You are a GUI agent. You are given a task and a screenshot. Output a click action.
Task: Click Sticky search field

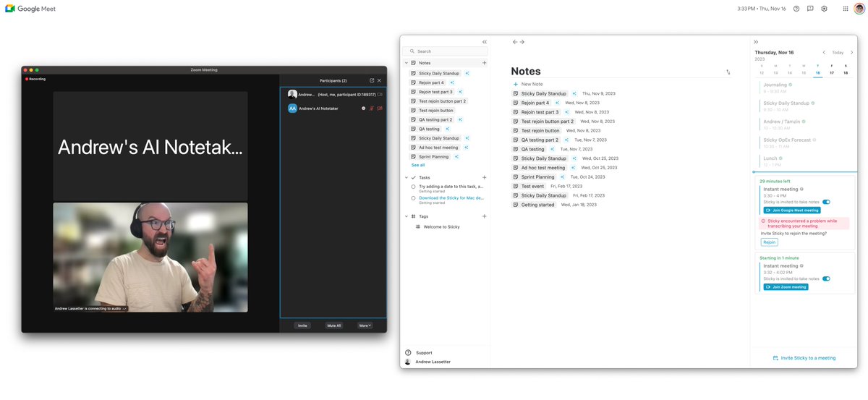[x=445, y=51]
